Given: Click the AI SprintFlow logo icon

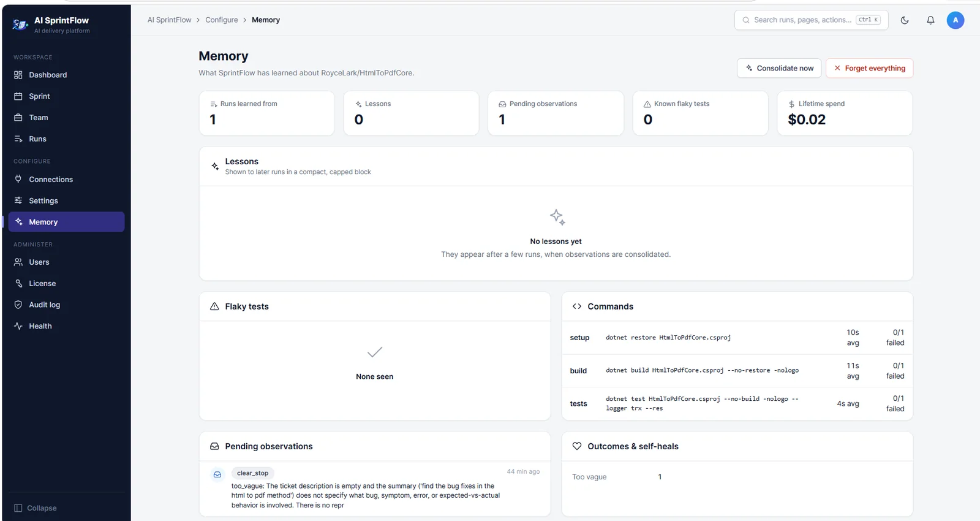Looking at the screenshot, I should point(20,25).
